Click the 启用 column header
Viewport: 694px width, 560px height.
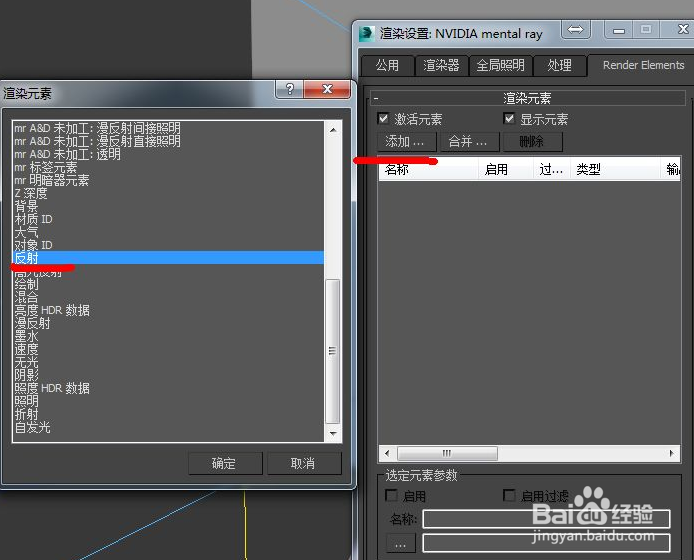point(506,169)
